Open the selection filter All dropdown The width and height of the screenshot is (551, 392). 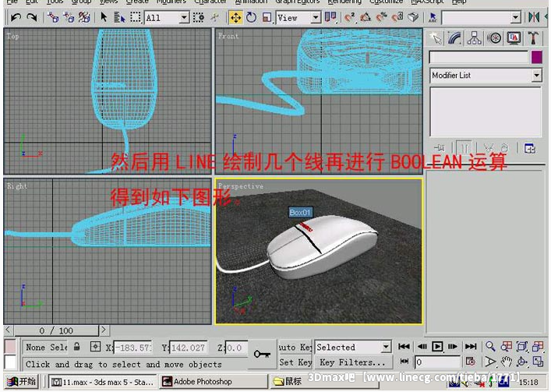pyautogui.click(x=167, y=18)
